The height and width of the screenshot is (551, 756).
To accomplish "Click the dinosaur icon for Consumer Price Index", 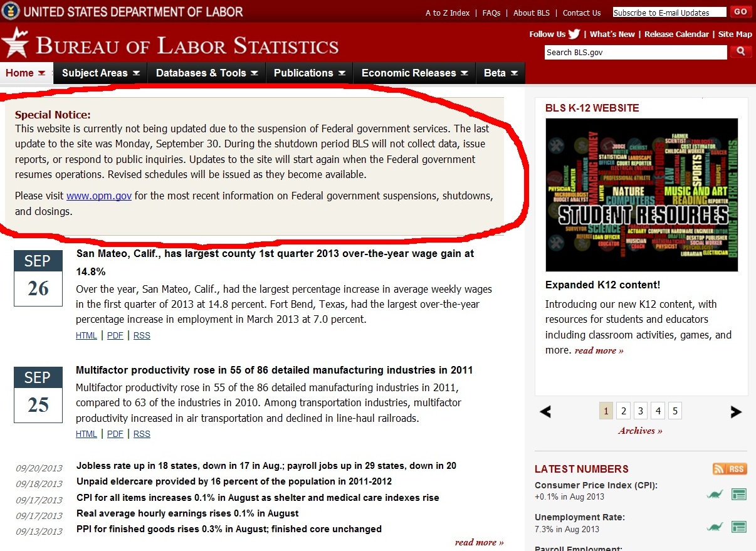I will click(715, 495).
